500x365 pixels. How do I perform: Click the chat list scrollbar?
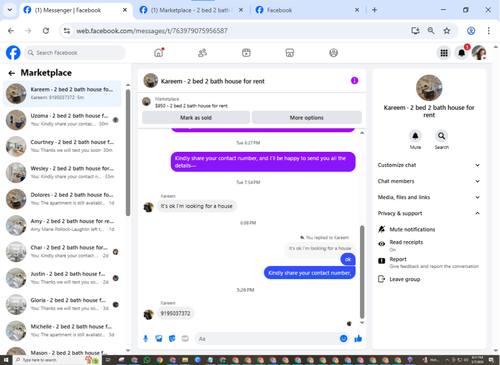tap(128, 153)
